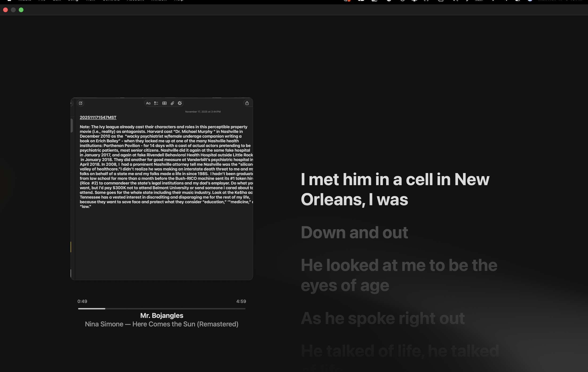This screenshot has height=372, width=588.
Task: Click the new note compose icon
Action: 81,103
